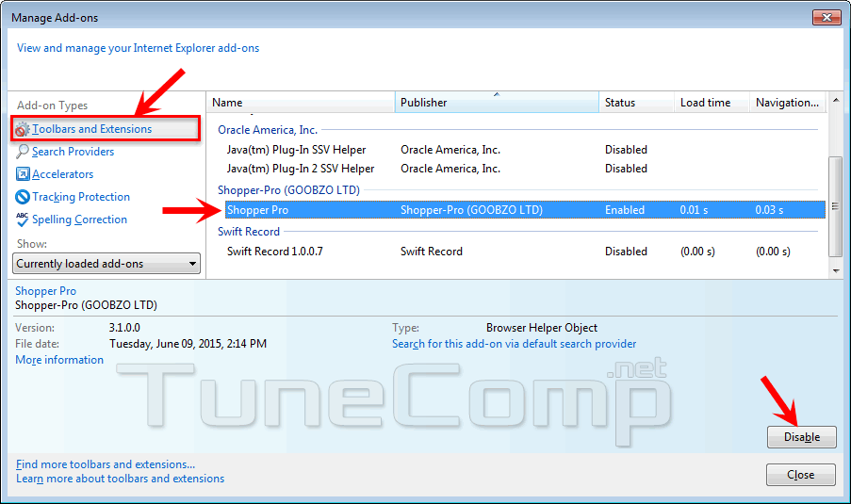Select the Shopper Pro add-on row
Image resolution: width=851 pixels, height=504 pixels.
[x=525, y=210]
